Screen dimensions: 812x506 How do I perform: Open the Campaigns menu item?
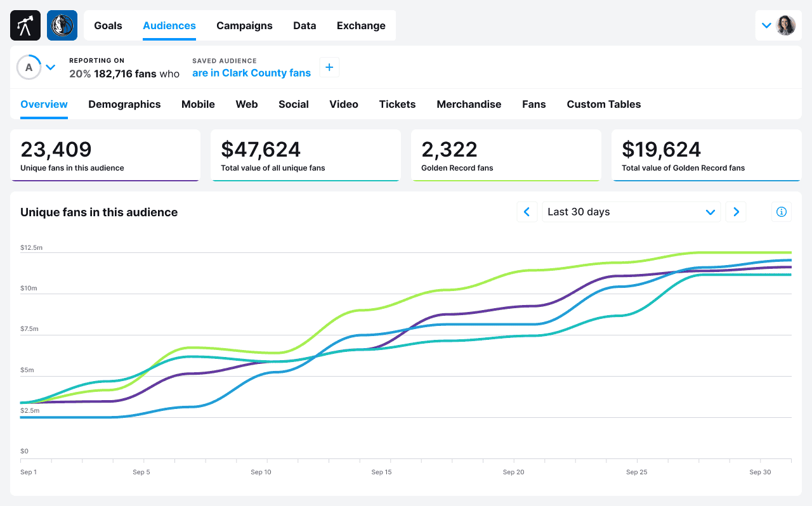pos(244,25)
